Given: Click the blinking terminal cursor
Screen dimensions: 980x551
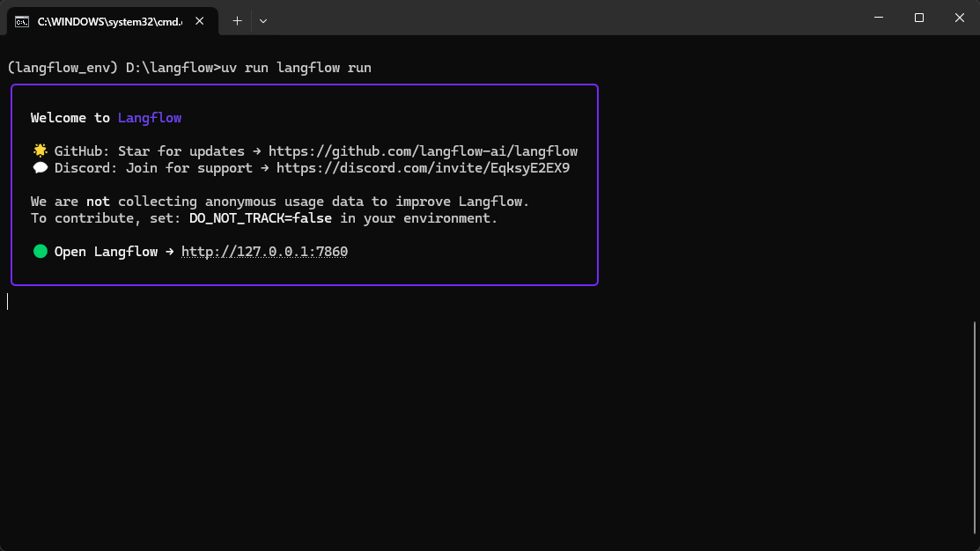Looking at the screenshot, I should coord(8,301).
